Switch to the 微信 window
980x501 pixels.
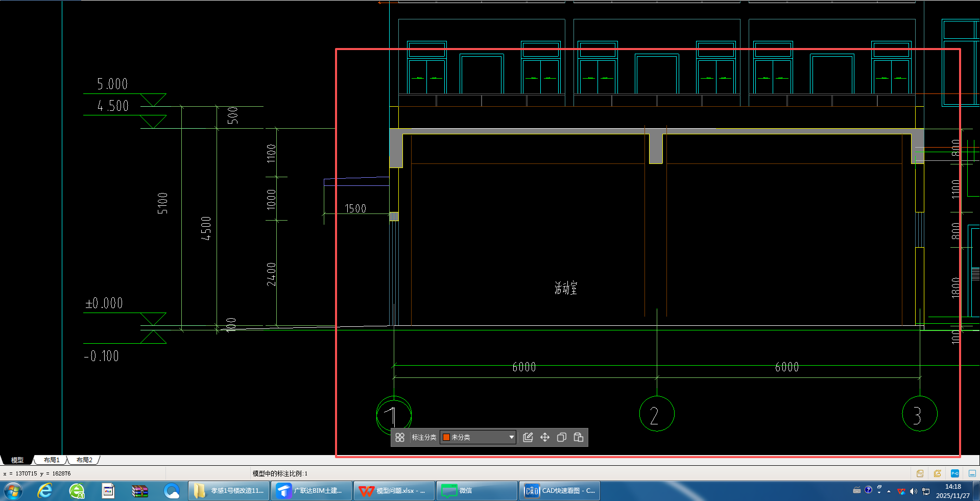coord(477,491)
